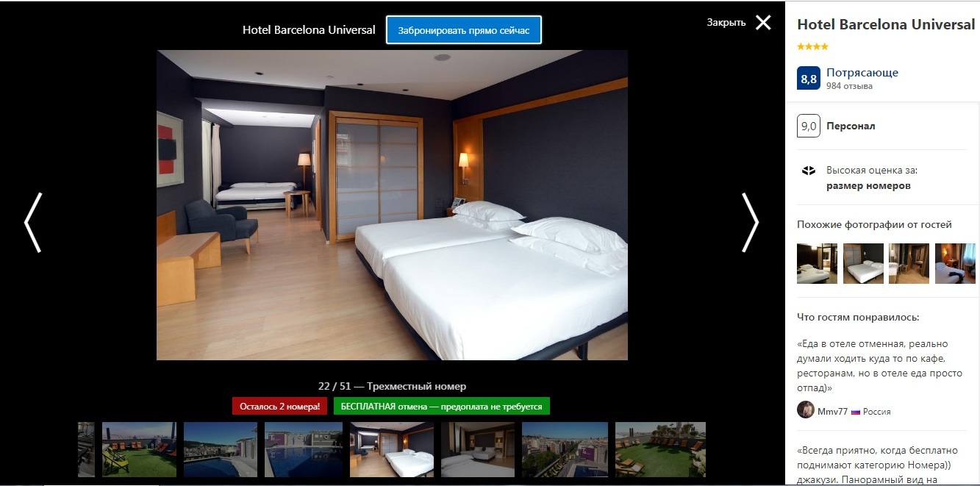The width and height of the screenshot is (980, 486).
Task: Open the third similar guest photo thumbnail
Action: pos(909,263)
